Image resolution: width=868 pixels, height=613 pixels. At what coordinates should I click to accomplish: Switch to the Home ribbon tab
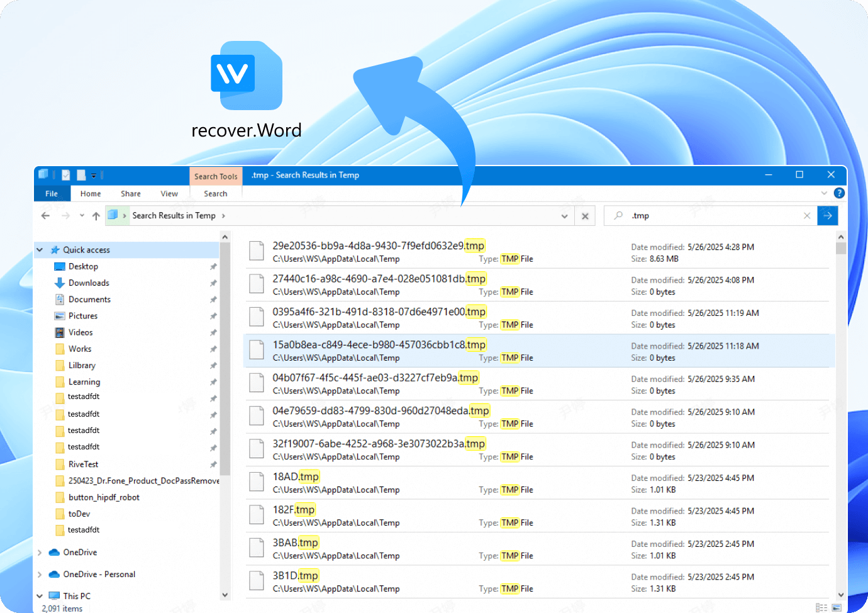pos(91,194)
